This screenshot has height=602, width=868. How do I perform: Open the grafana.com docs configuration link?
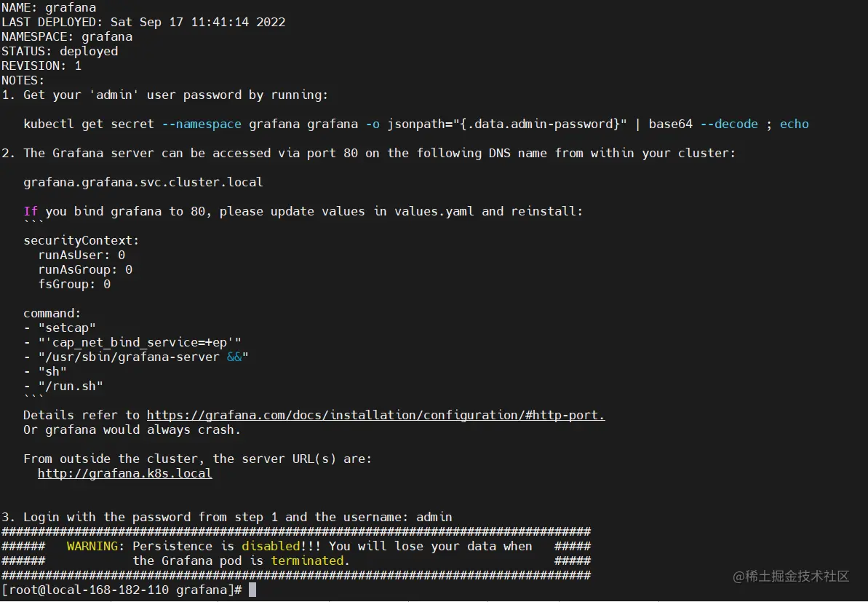pyautogui.click(x=376, y=415)
